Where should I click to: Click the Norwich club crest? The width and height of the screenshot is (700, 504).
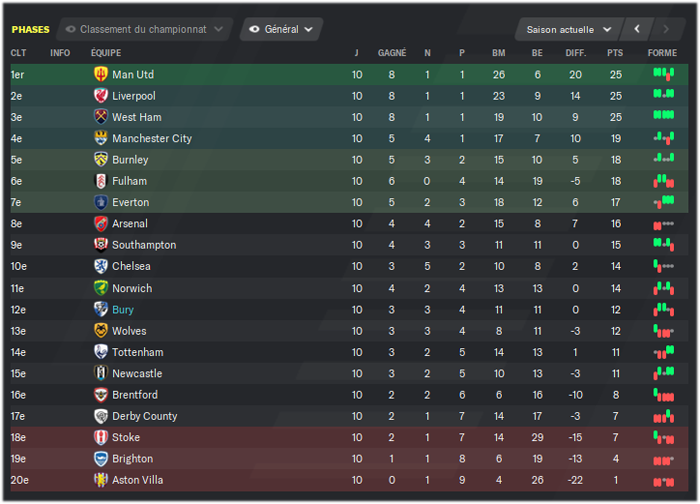coord(101,288)
